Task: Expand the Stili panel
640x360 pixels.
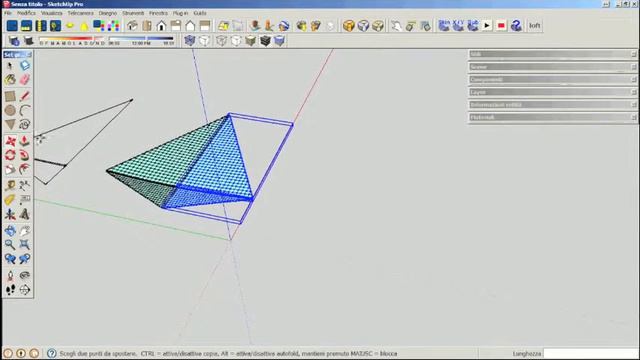Action: click(553, 54)
